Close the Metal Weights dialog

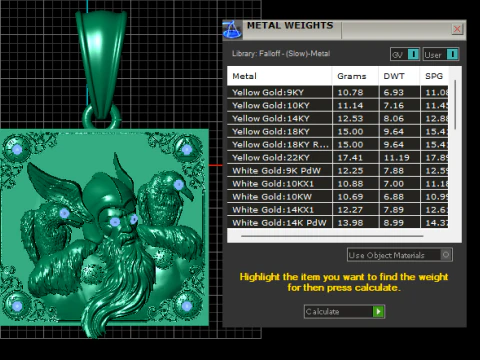click(x=457, y=29)
